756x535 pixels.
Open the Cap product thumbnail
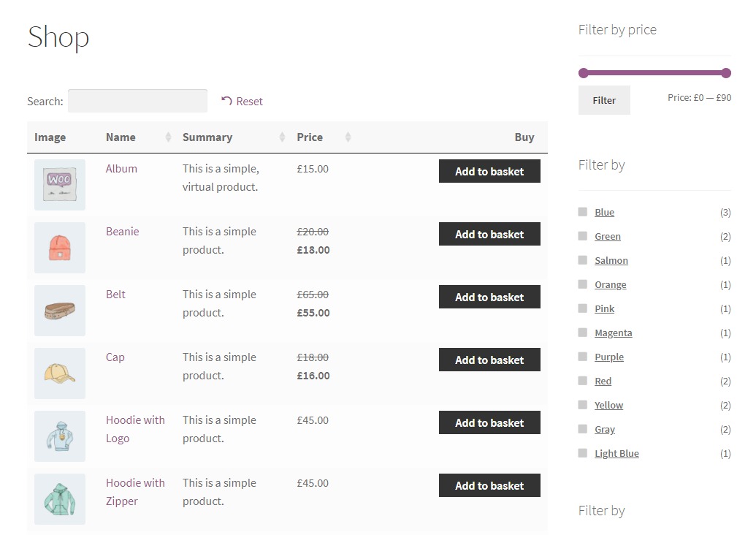click(59, 373)
